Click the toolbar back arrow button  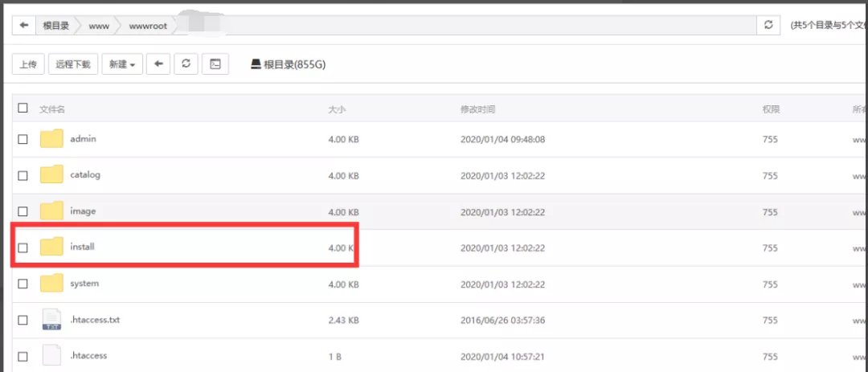pyautogui.click(x=158, y=64)
